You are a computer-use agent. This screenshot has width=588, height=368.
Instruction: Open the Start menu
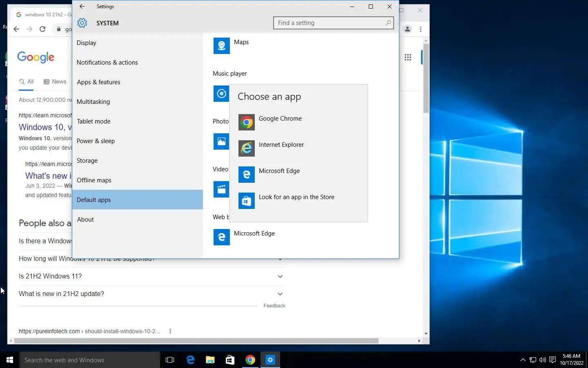click(10, 360)
